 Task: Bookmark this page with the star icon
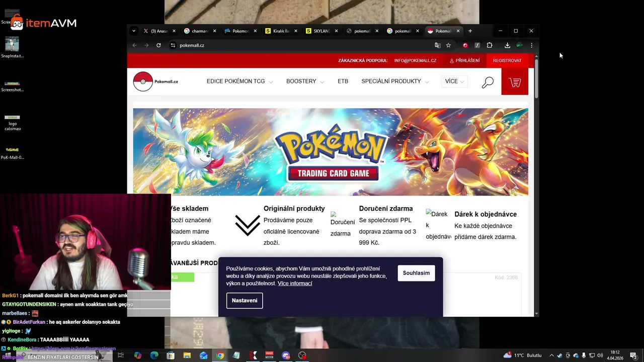click(x=448, y=45)
